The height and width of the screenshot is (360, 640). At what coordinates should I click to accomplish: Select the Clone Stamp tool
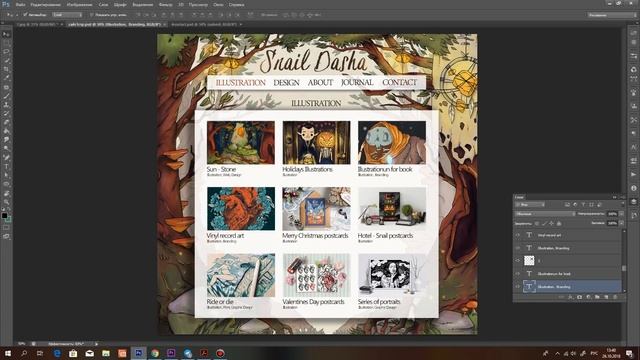click(6, 104)
